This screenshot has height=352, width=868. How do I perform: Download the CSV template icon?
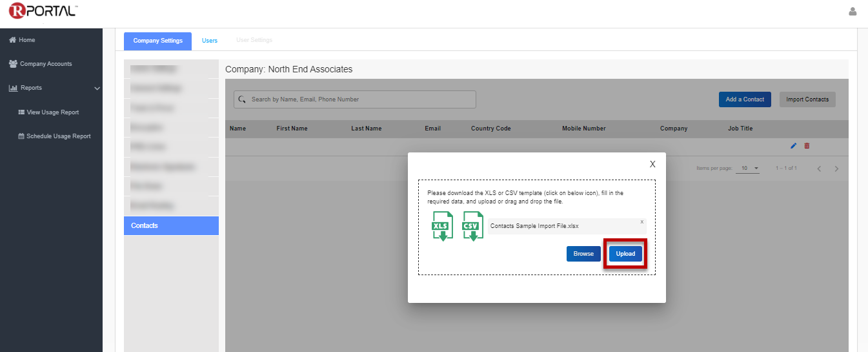click(x=472, y=226)
